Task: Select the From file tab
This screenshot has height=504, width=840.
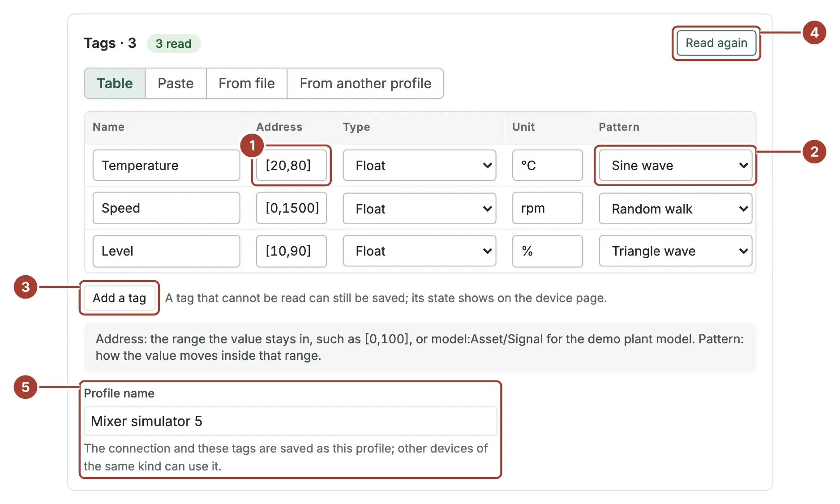Action: click(246, 83)
